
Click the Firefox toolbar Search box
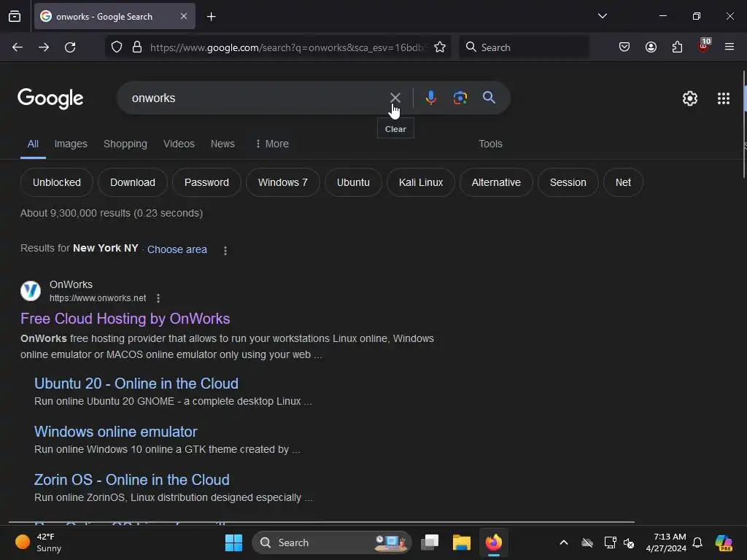coord(524,47)
